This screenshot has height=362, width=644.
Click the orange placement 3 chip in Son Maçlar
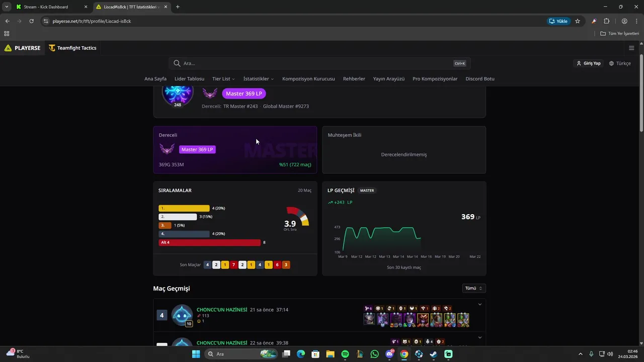tap(286, 265)
